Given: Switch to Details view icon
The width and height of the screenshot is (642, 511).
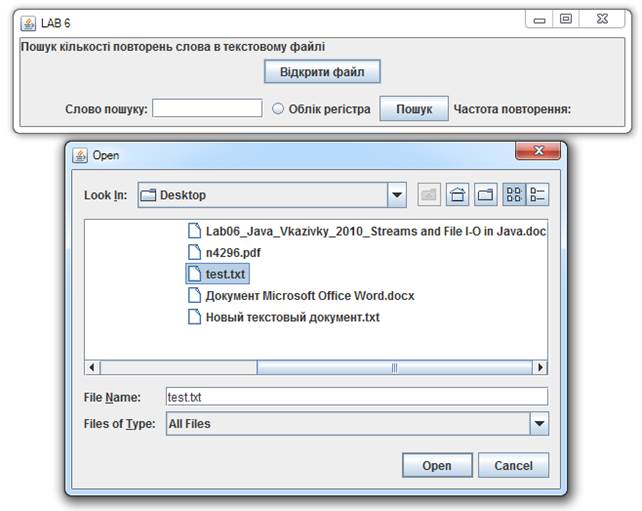Looking at the screenshot, I should click(537, 194).
